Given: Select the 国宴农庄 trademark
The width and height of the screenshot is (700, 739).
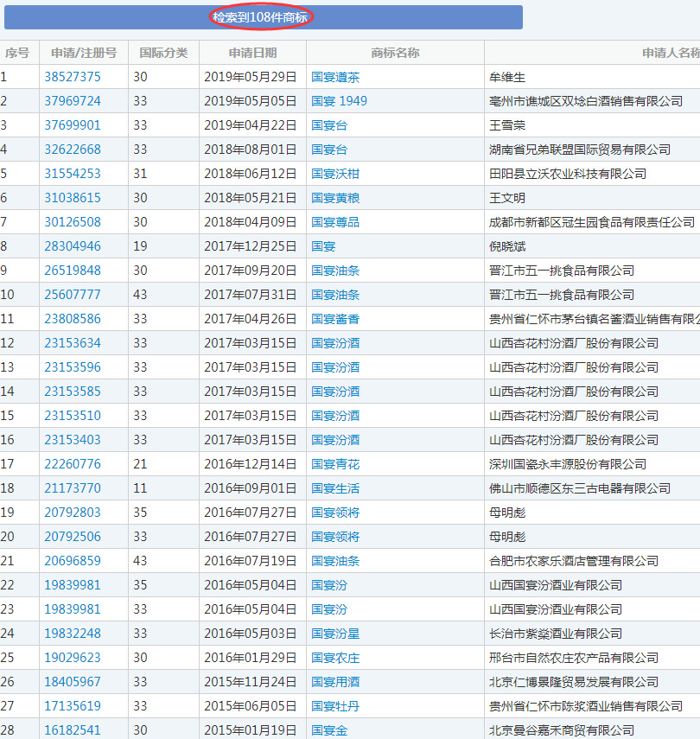Looking at the screenshot, I should coord(335,658).
